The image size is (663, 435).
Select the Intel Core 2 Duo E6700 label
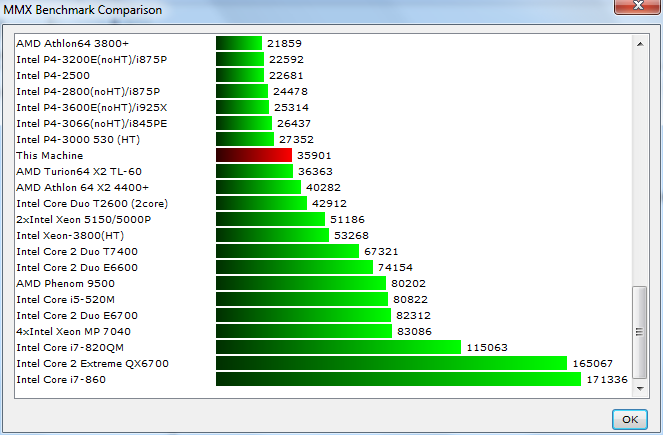77,316
